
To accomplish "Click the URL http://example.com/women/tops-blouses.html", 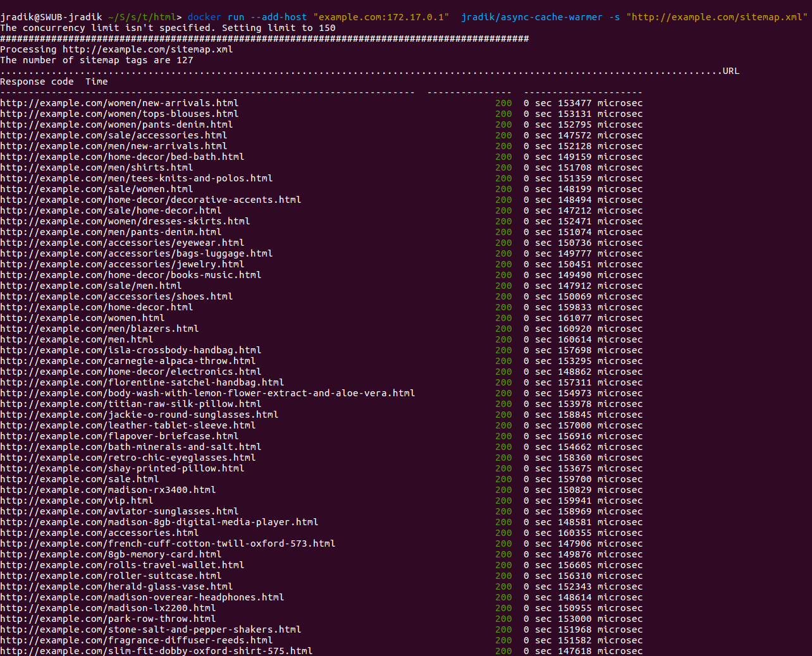I will coord(120,114).
